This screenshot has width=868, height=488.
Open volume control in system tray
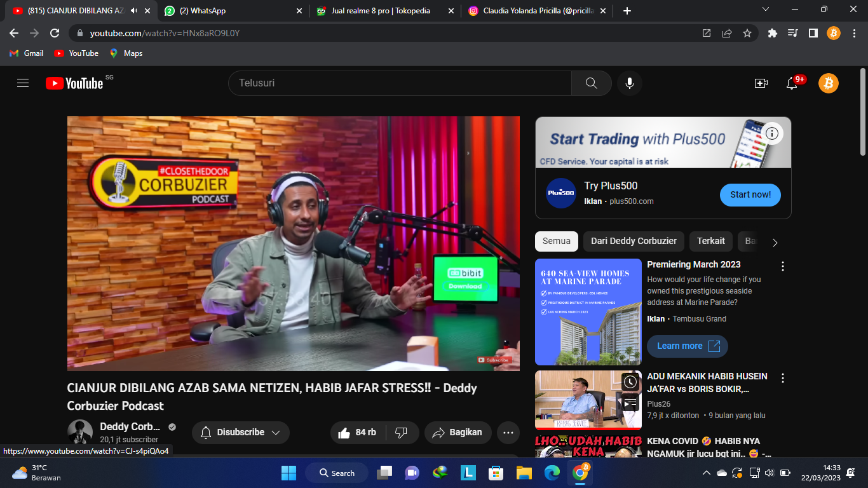769,473
